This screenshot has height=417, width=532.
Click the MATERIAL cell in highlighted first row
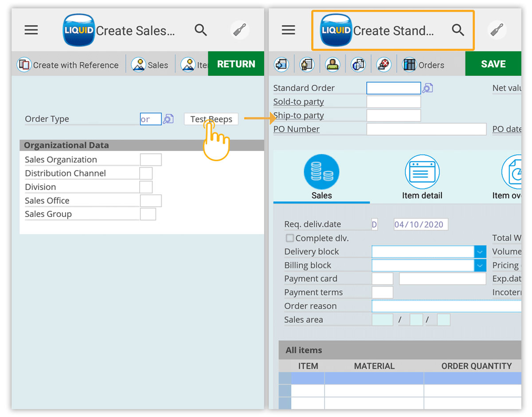374,378
